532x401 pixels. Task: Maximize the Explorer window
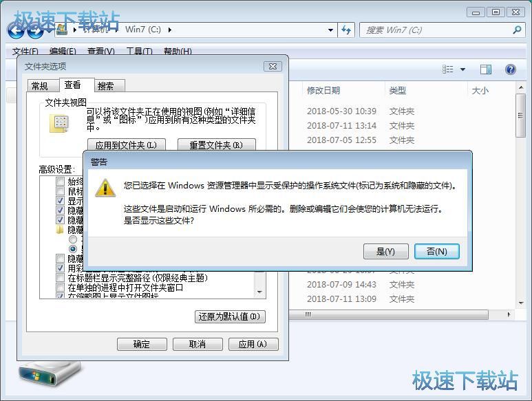coord(496,12)
